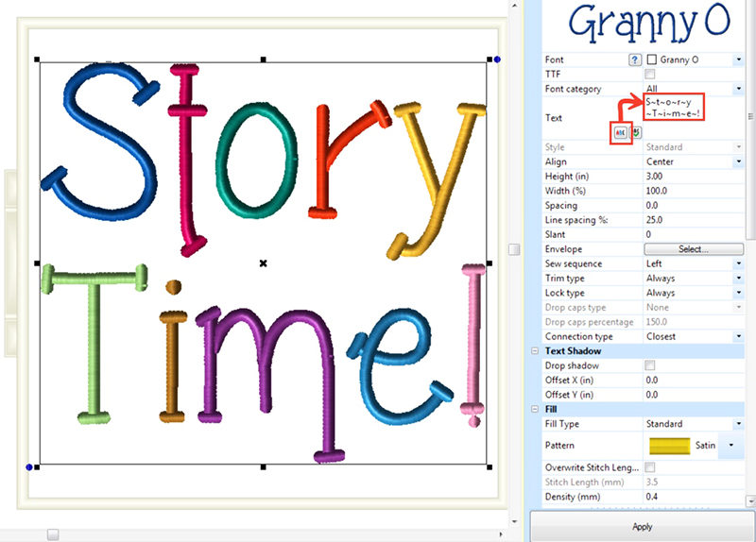756x542 pixels.
Task: Enable the TTF checkbox
Action: coord(649,74)
